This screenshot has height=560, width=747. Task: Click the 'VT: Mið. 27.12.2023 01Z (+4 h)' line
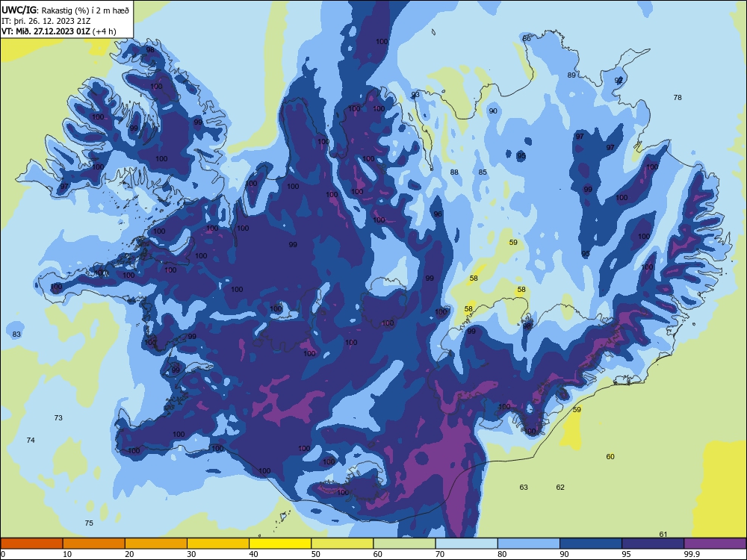coord(58,31)
